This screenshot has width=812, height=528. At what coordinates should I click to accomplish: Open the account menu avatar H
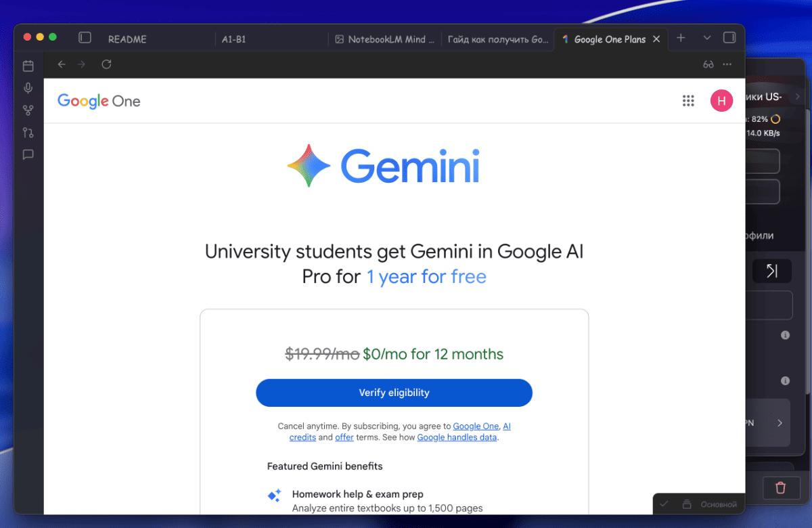721,101
